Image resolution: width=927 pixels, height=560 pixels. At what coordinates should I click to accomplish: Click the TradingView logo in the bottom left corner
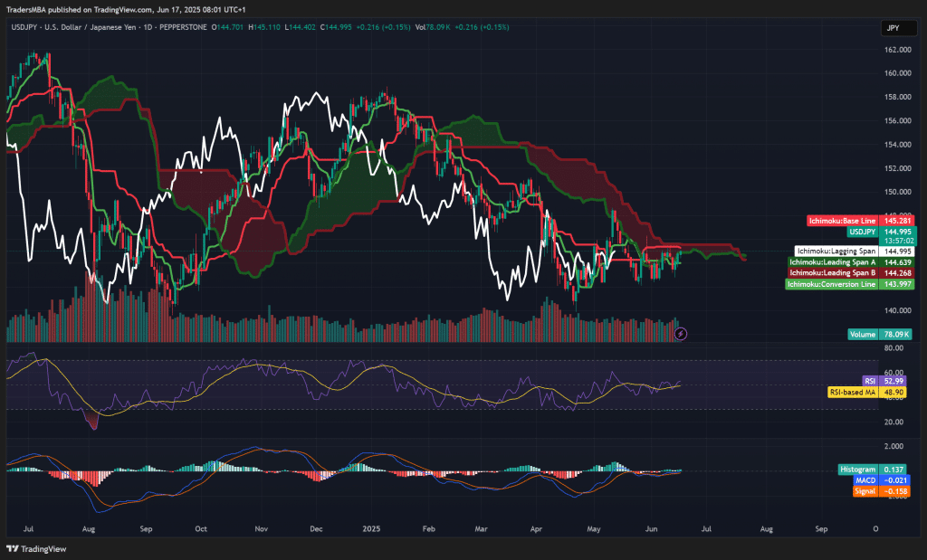(x=36, y=546)
